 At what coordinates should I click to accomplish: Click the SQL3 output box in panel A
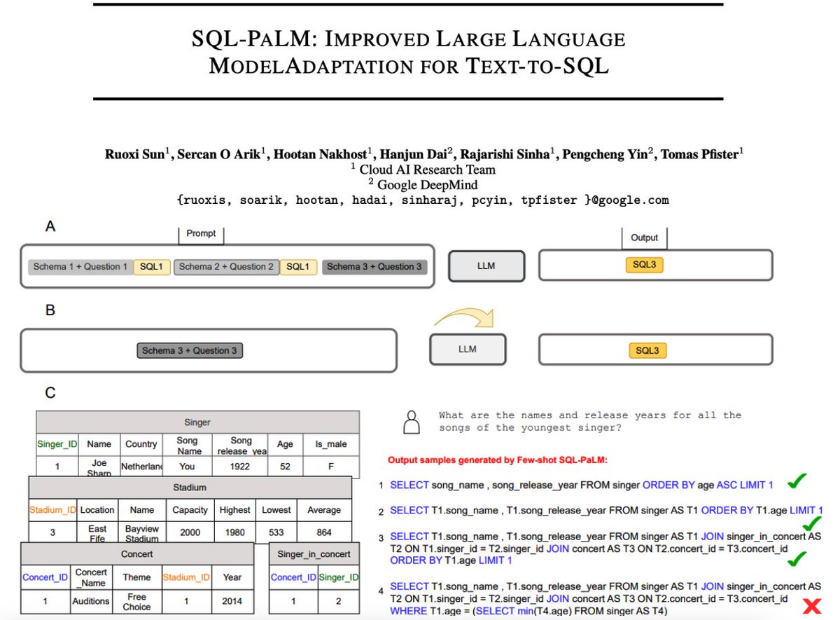coord(643,265)
